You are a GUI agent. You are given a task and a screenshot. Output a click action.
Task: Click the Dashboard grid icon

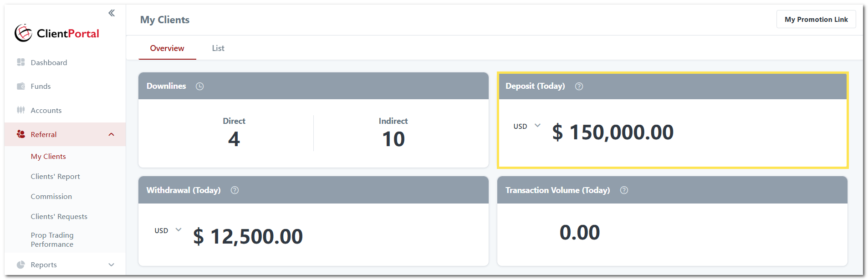(x=21, y=62)
